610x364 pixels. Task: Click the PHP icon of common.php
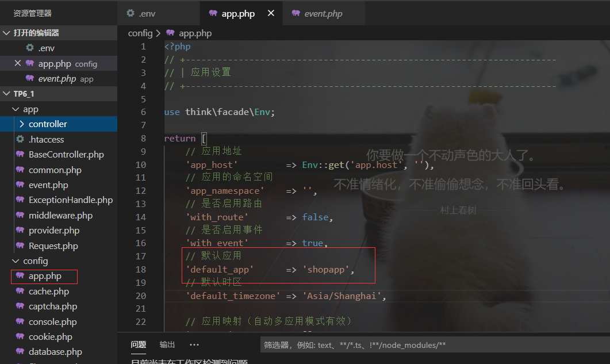(20, 170)
